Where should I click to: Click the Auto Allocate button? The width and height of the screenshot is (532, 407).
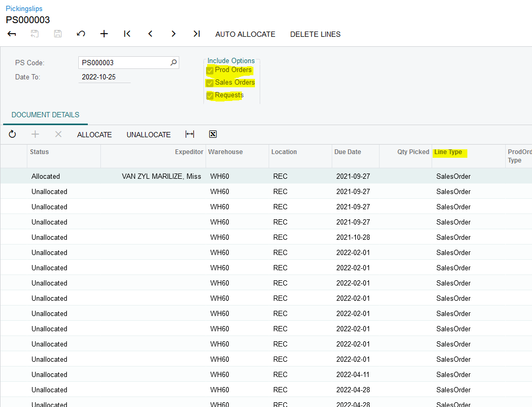(245, 34)
